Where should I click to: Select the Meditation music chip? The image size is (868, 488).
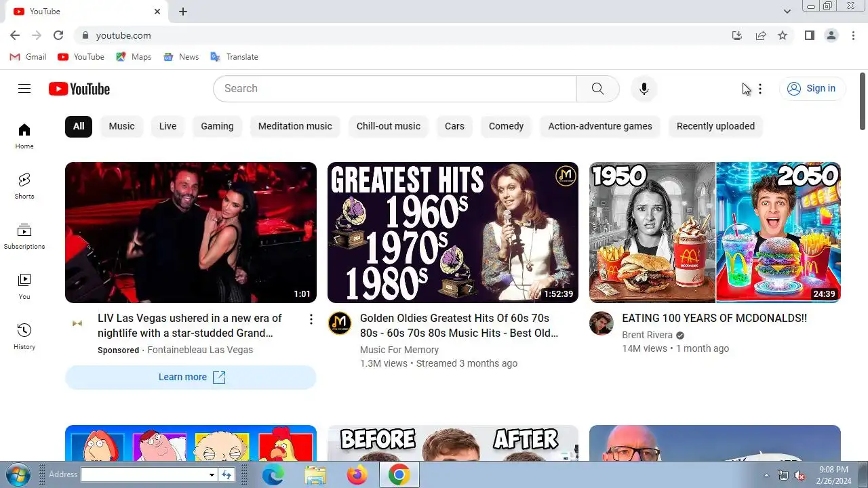coord(295,126)
